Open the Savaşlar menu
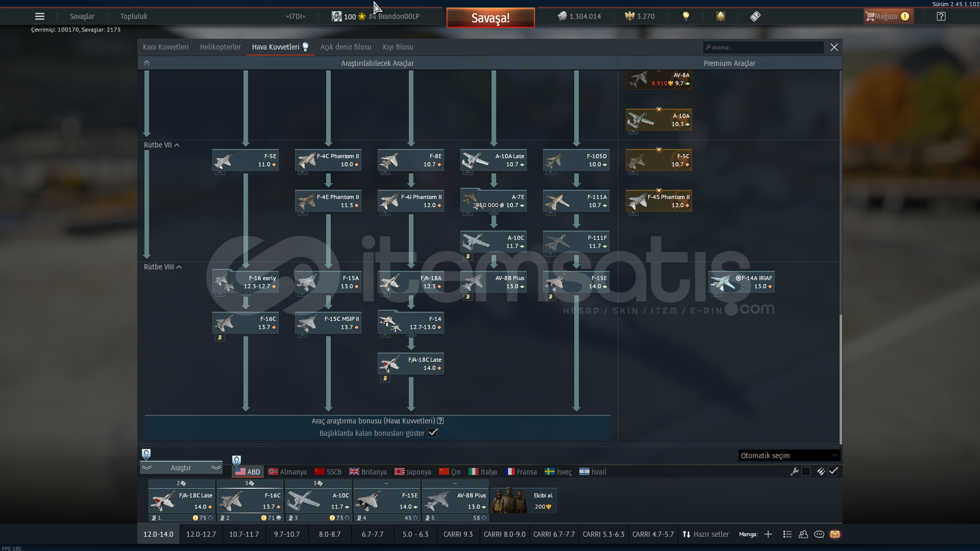 82,16
